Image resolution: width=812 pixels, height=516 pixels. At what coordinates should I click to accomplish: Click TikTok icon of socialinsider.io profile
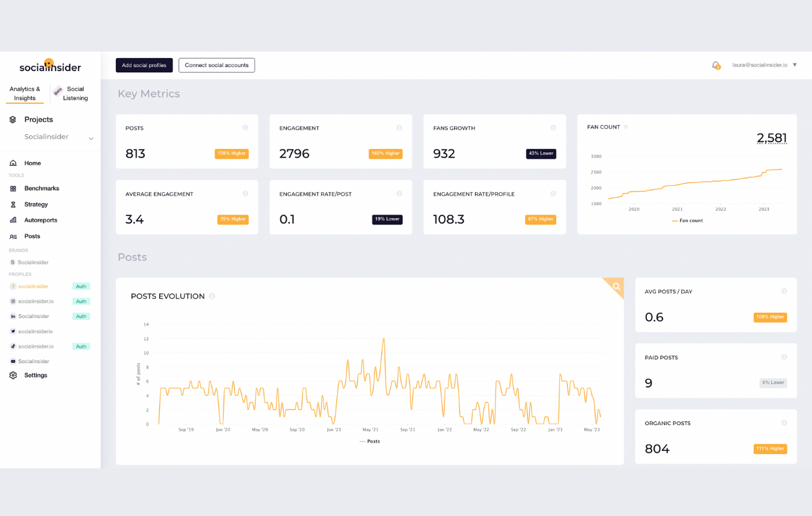(x=13, y=346)
